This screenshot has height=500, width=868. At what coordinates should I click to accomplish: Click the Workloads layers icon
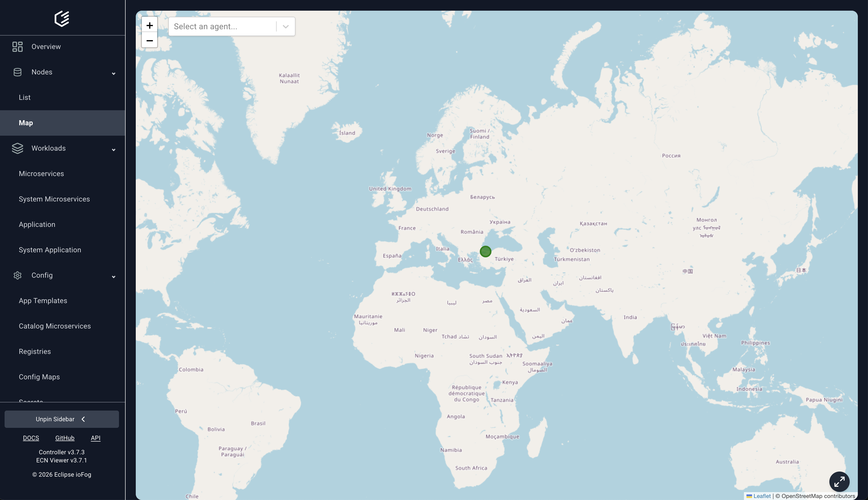click(18, 148)
